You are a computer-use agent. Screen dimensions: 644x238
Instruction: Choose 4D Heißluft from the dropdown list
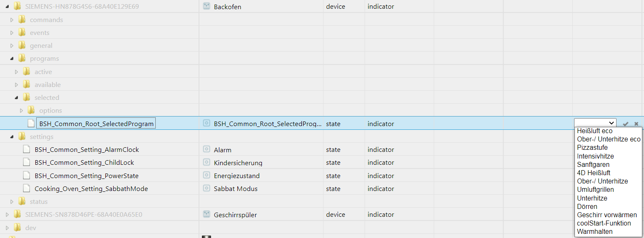click(594, 173)
